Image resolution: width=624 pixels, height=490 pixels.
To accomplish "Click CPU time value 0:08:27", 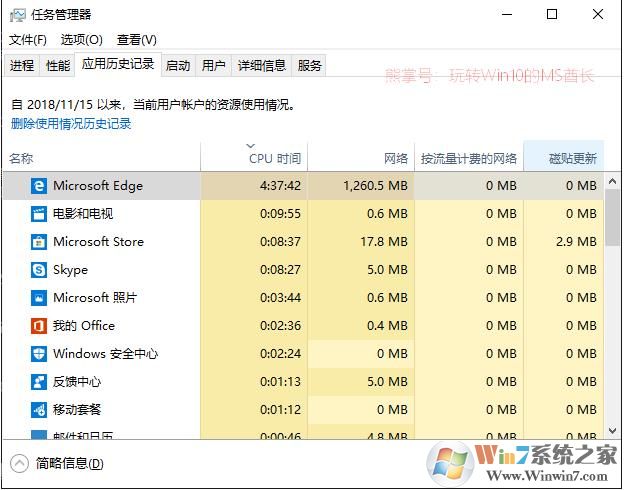I will tap(280, 270).
